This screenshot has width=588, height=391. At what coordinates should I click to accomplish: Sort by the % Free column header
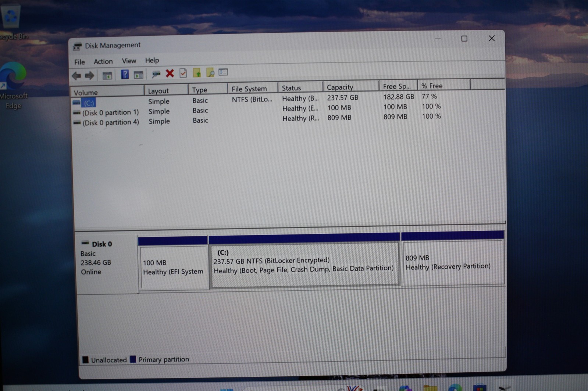(444, 85)
